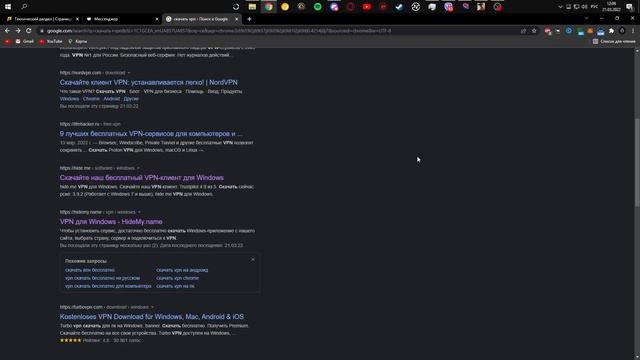
Task: Select 'vpn скачать бесплатно на русском' query
Action: coord(102,278)
